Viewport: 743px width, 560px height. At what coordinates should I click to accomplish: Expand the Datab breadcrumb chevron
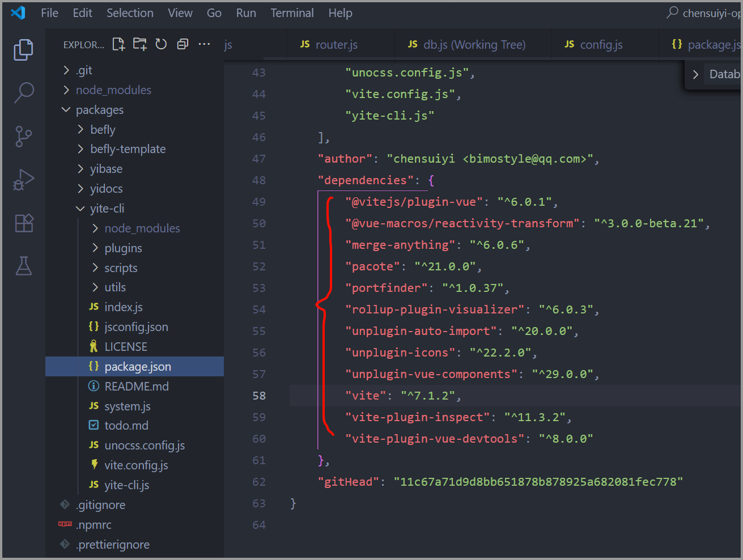click(x=695, y=74)
